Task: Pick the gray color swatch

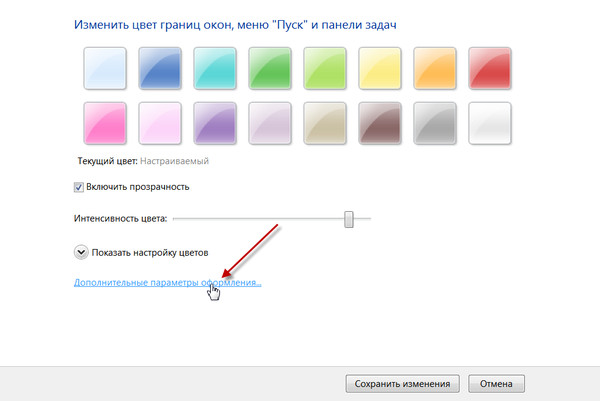Action: click(435, 123)
